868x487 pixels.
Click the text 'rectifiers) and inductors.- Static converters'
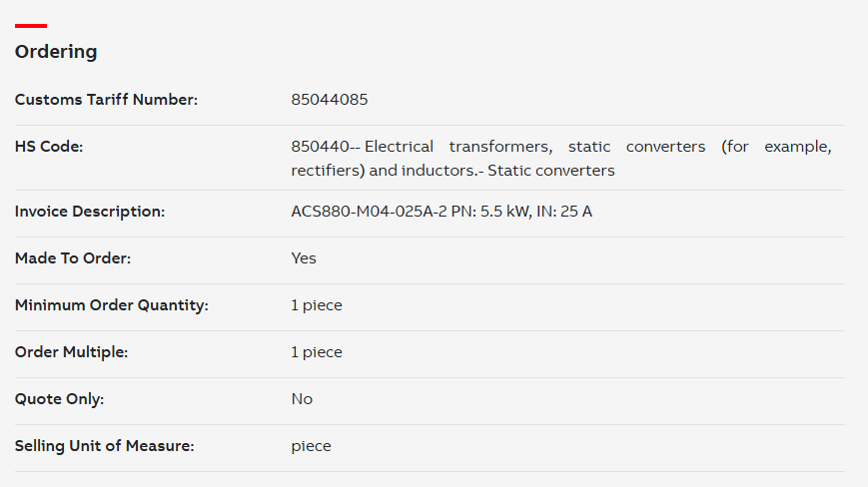(452, 171)
